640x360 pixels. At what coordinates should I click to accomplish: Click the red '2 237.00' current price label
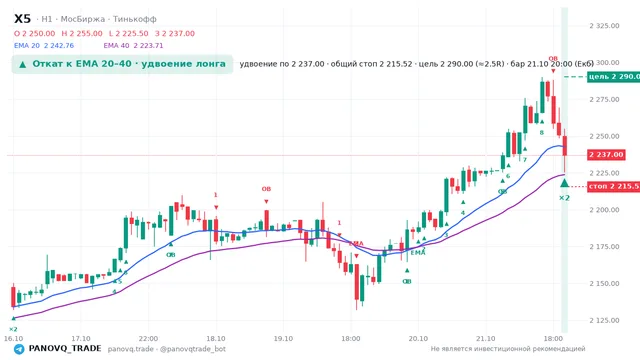pos(606,155)
